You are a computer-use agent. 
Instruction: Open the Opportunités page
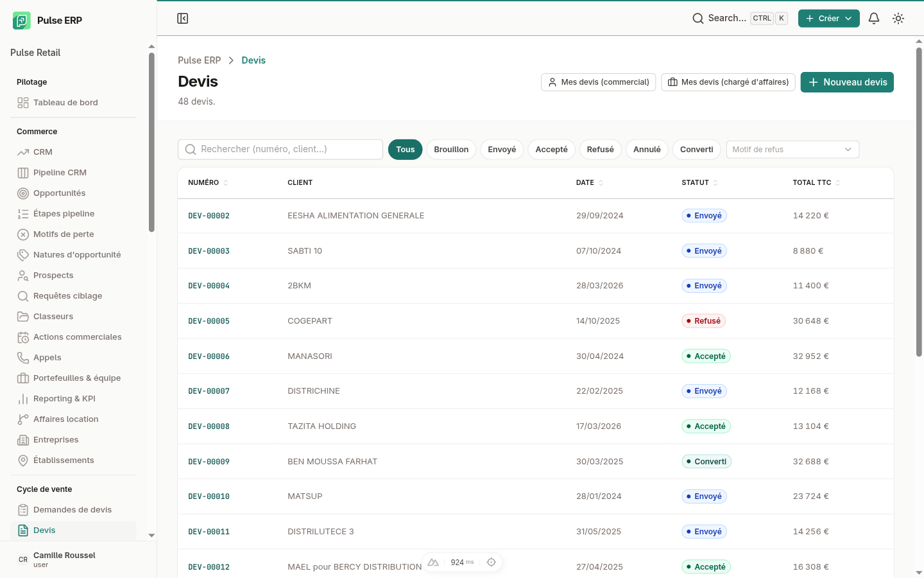(x=73, y=193)
